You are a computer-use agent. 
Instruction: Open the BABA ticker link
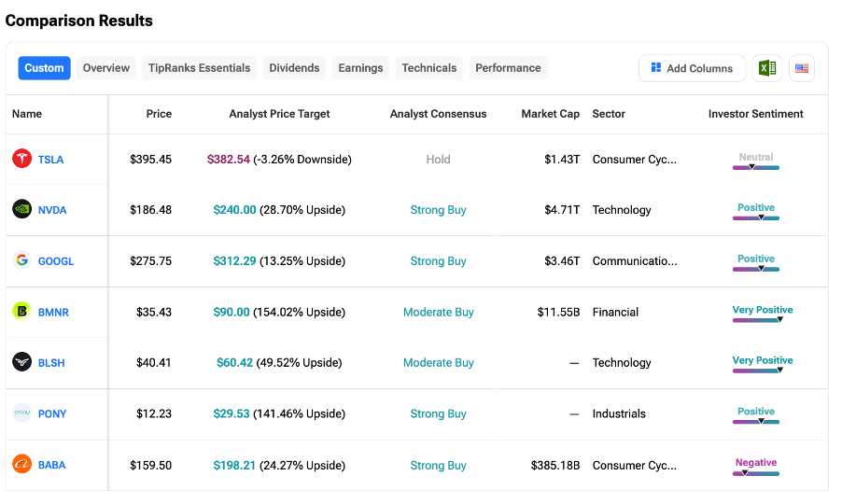[x=51, y=465]
